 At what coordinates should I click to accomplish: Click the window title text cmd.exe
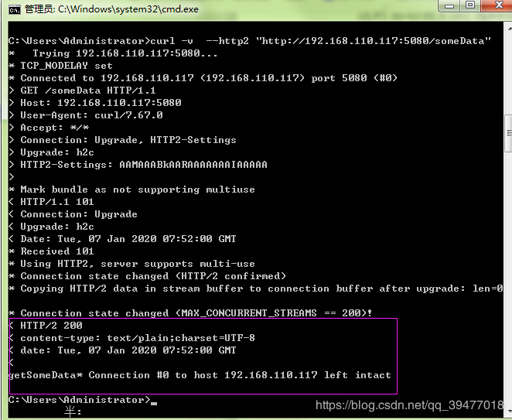[111, 9]
